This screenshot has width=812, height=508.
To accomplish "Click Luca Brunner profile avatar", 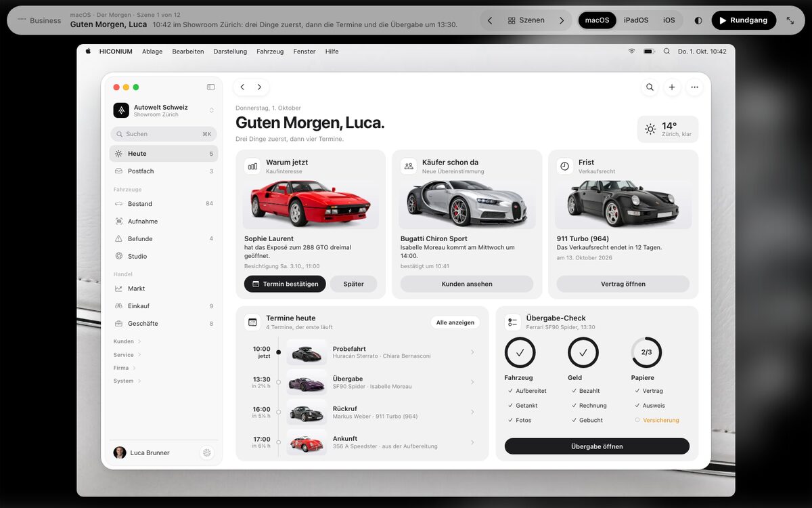I will point(120,452).
